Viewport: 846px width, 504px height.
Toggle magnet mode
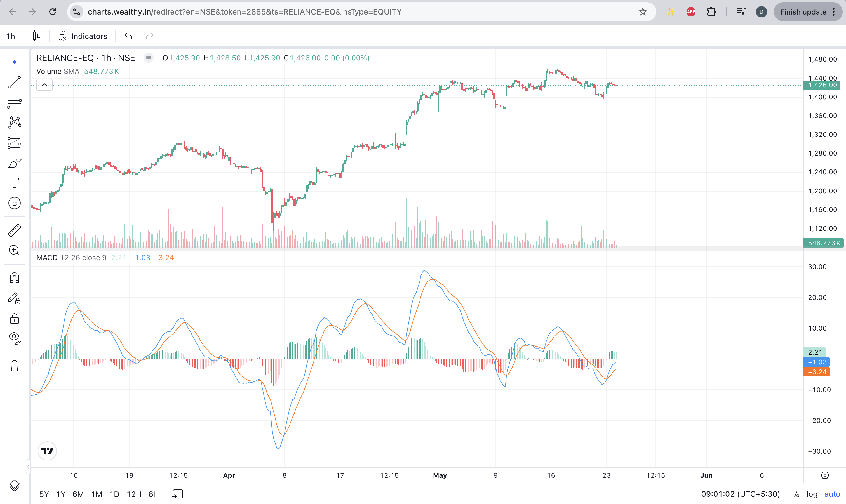[x=14, y=278]
